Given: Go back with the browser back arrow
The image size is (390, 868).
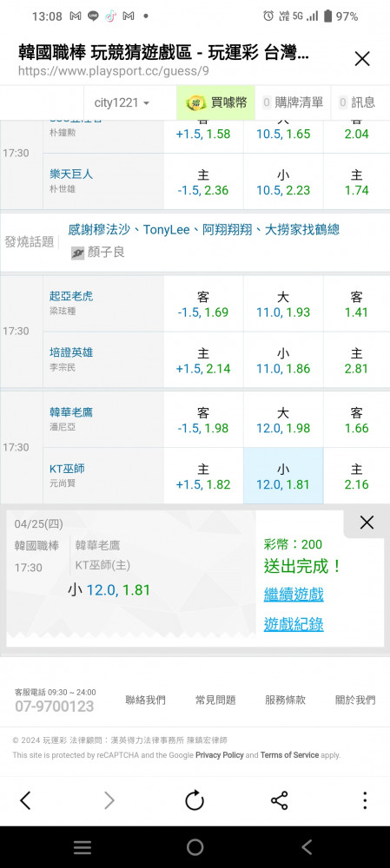Looking at the screenshot, I should (x=25, y=800).
